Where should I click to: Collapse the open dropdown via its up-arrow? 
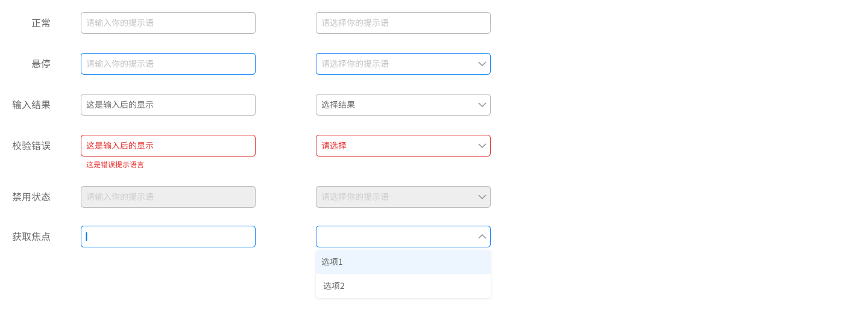point(482,237)
